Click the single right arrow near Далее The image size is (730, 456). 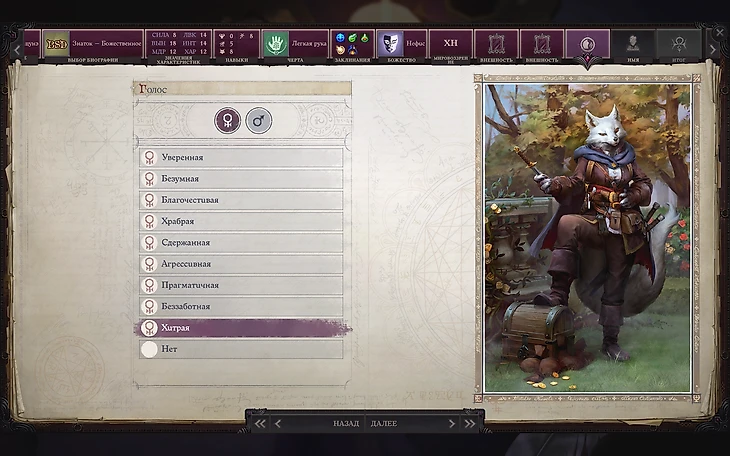pyautogui.click(x=451, y=423)
